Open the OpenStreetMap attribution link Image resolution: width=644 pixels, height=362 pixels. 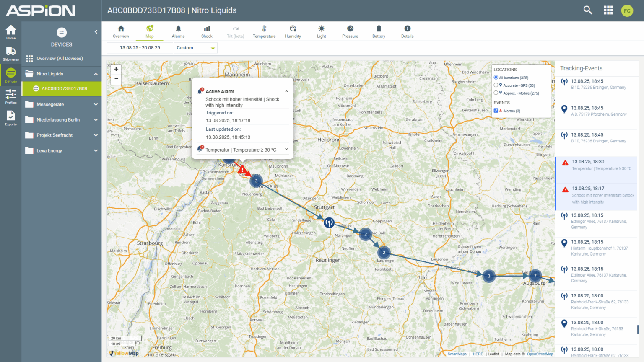point(540,354)
